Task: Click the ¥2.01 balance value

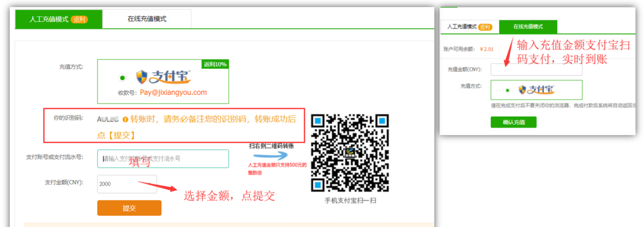Action: (487, 49)
